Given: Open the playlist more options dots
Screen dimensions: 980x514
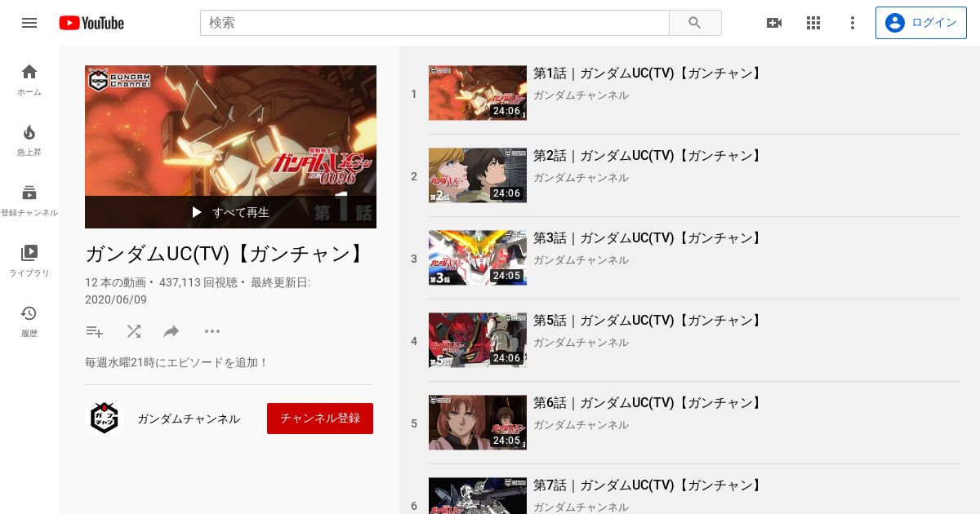Looking at the screenshot, I should coord(212,331).
